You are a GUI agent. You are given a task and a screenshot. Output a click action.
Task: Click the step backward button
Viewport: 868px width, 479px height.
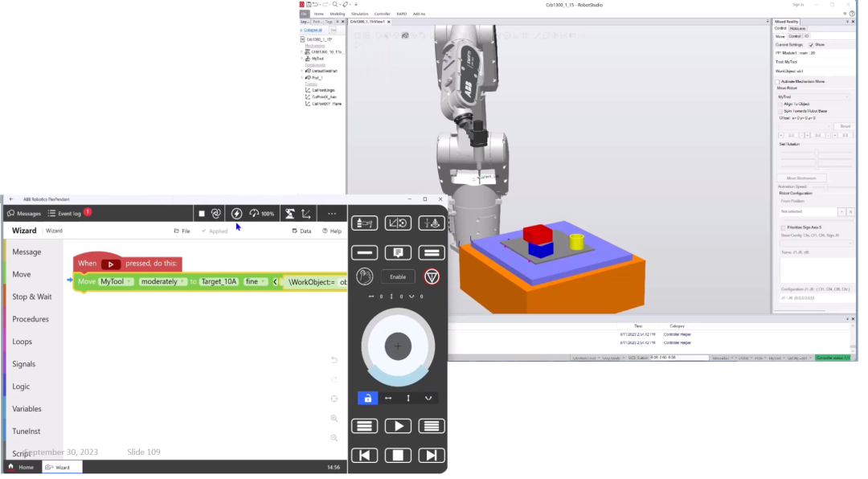click(x=364, y=456)
